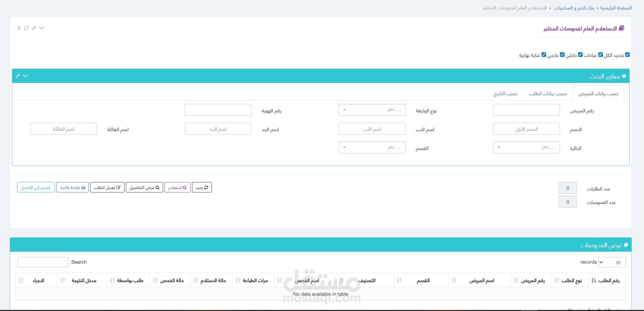Sort table by مرات الطباعة column
644x311 pixels.
tap(253, 280)
